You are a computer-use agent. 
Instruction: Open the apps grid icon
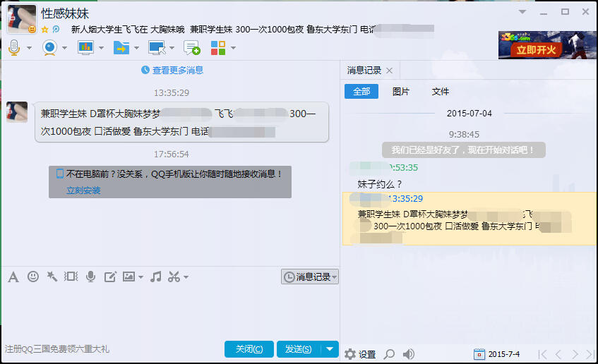point(218,48)
